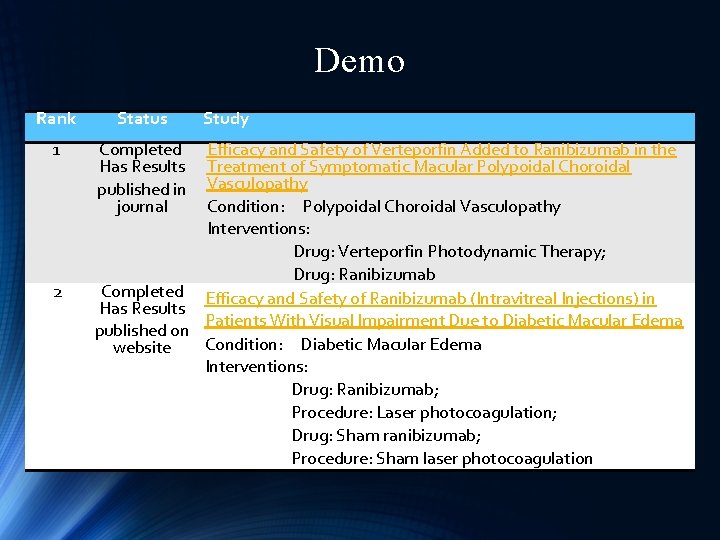Click 'published on website' status text

(142, 339)
